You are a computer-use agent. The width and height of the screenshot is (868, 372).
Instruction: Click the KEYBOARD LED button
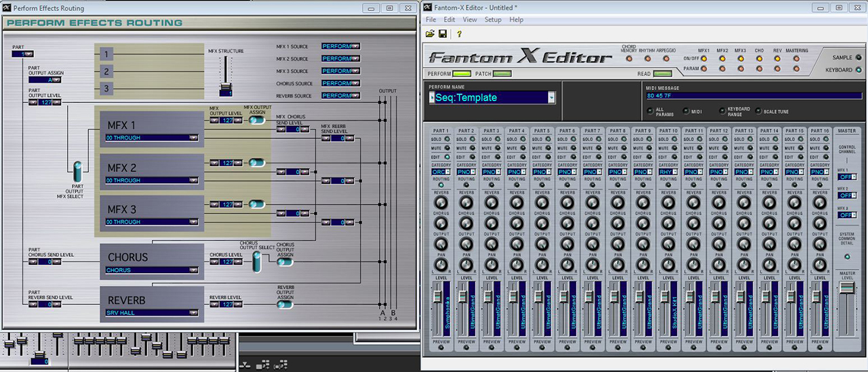[859, 70]
